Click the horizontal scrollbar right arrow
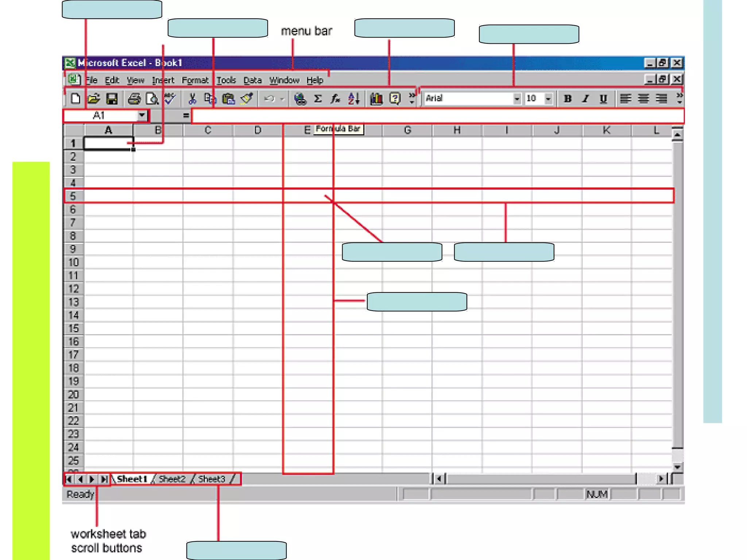 pyautogui.click(x=661, y=478)
